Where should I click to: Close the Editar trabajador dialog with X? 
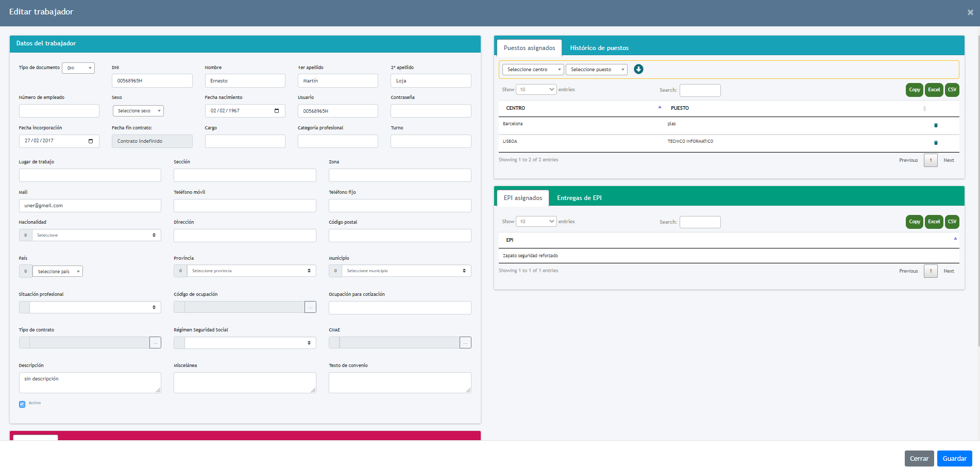coord(970,12)
